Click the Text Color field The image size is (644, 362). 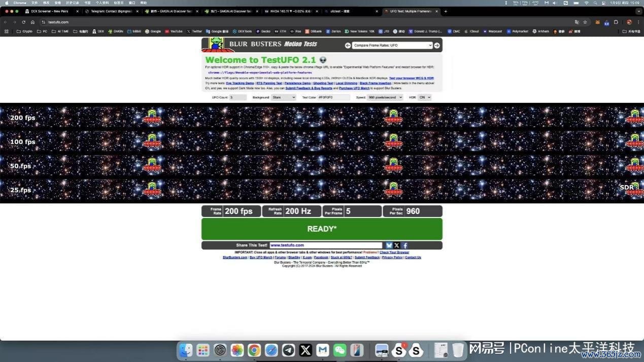pos(334,97)
